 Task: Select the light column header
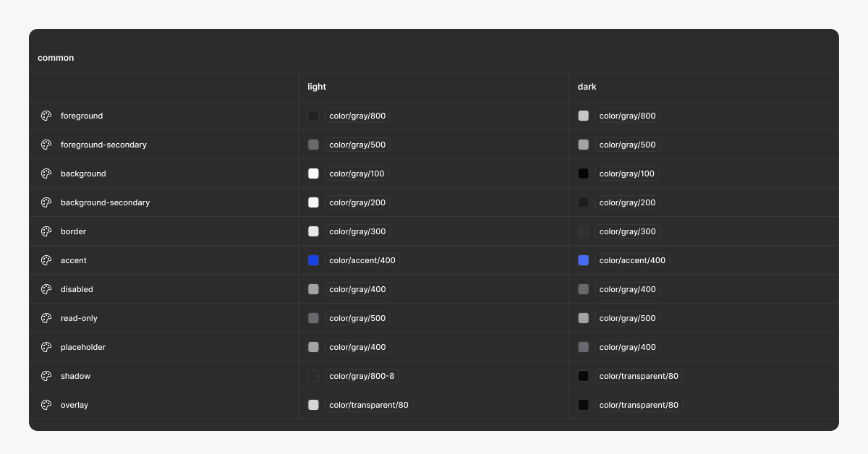(316, 87)
